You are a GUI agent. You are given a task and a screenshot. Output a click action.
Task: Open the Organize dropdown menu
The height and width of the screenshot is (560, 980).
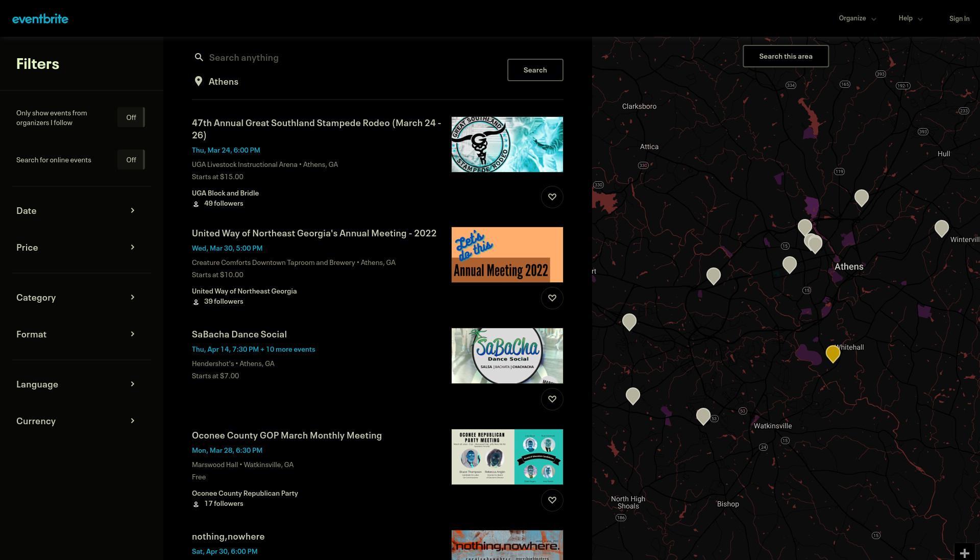(x=857, y=18)
